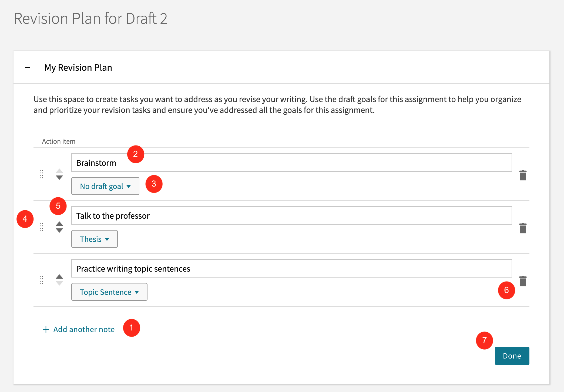
Task: Click the up arrow beside the Brainstorm row
Action: [59, 171]
